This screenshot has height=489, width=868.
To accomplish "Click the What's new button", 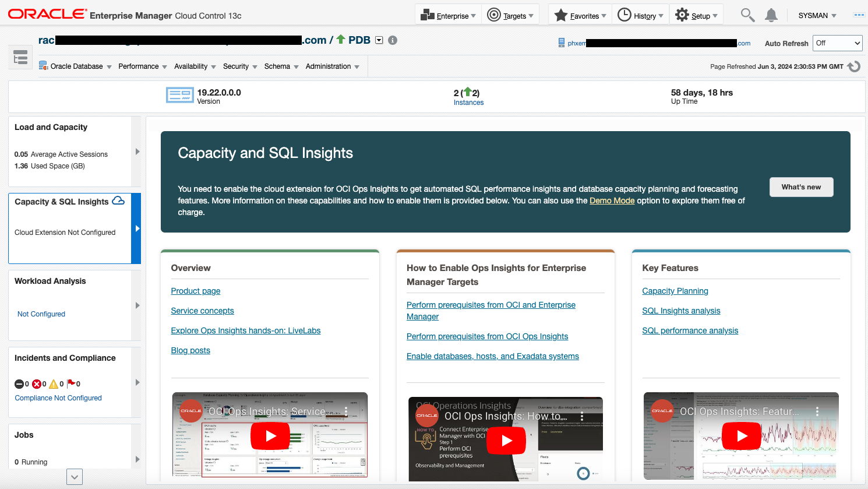I will pos(801,187).
